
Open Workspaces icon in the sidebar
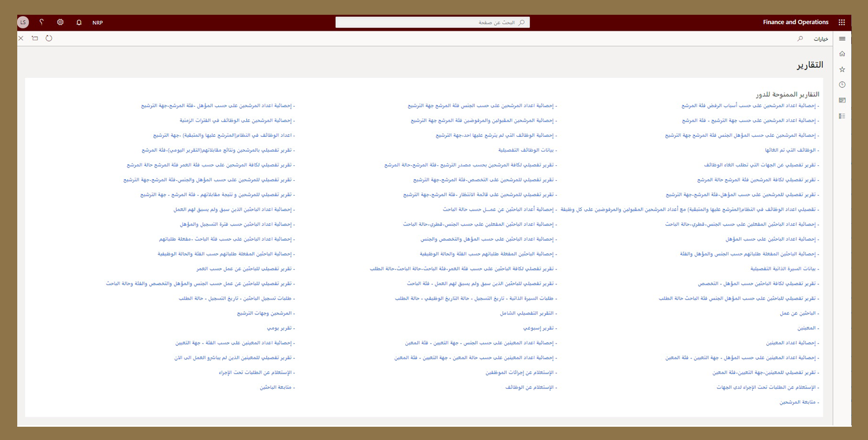(842, 100)
